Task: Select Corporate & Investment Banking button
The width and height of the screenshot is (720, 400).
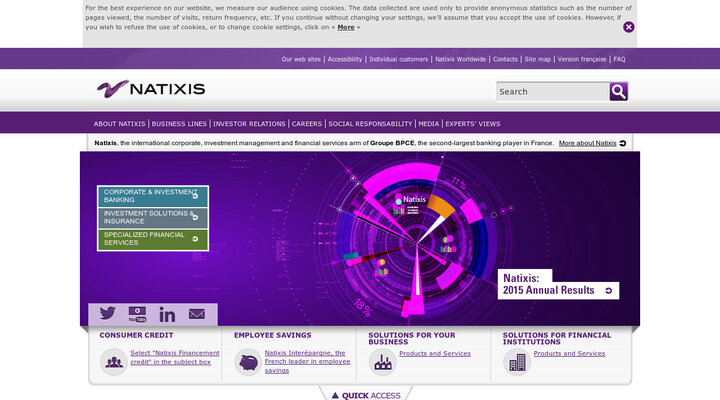Action: tap(153, 196)
